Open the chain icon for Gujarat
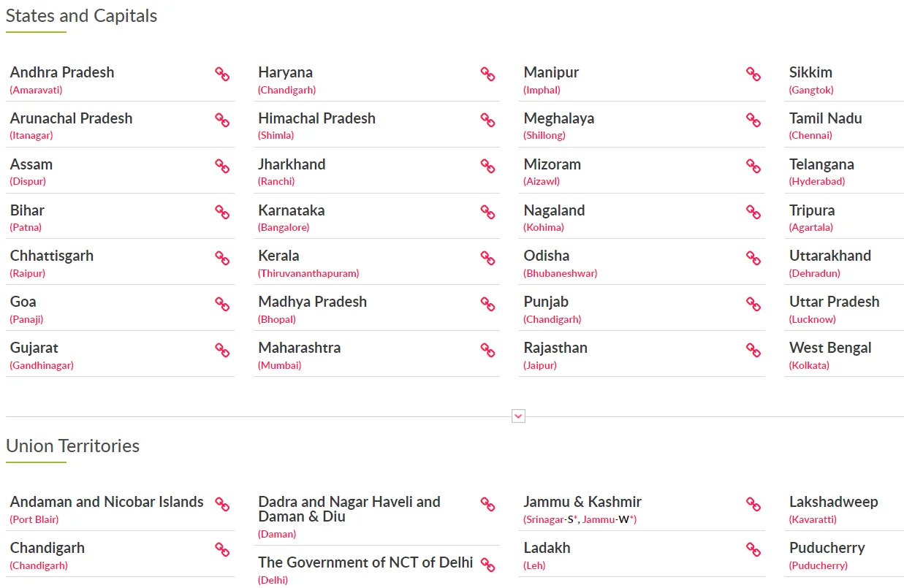Viewport: 904px width, 588px height. (222, 349)
